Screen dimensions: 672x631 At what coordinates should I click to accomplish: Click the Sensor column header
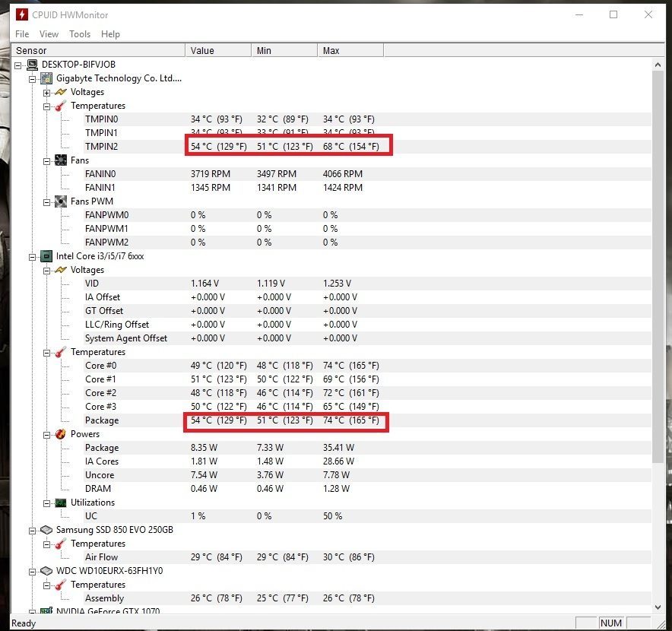click(x=98, y=51)
